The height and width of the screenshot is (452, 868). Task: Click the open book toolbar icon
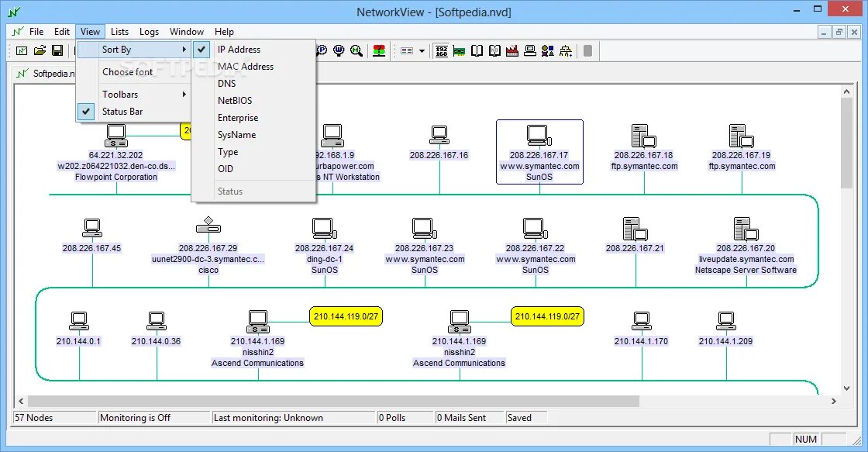477,51
